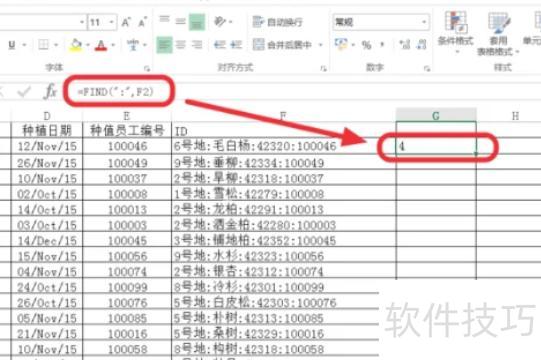Open the 常规 number format dropdown

(x=424, y=22)
